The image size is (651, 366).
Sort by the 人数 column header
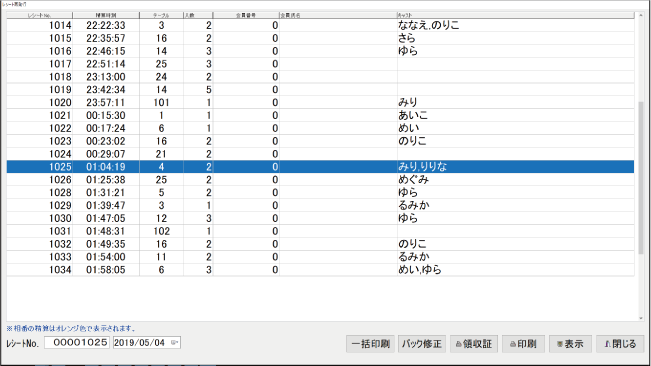tap(198, 15)
